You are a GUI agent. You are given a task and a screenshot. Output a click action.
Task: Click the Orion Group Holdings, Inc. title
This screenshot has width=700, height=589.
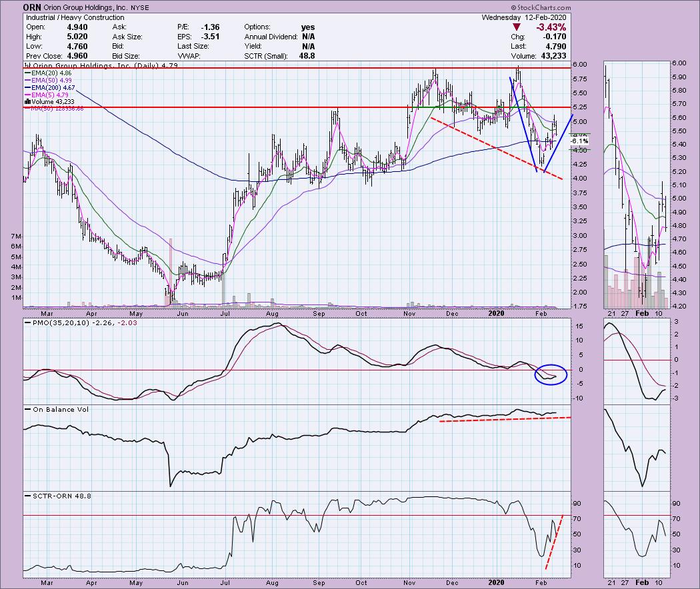click(x=86, y=7)
